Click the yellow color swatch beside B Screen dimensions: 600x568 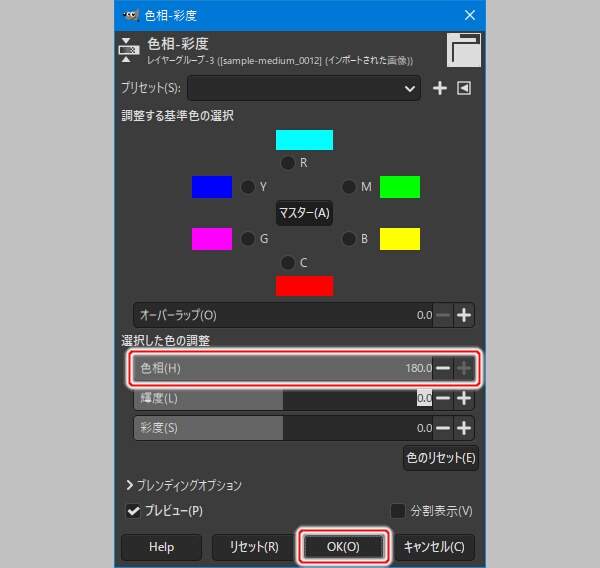[x=400, y=239]
